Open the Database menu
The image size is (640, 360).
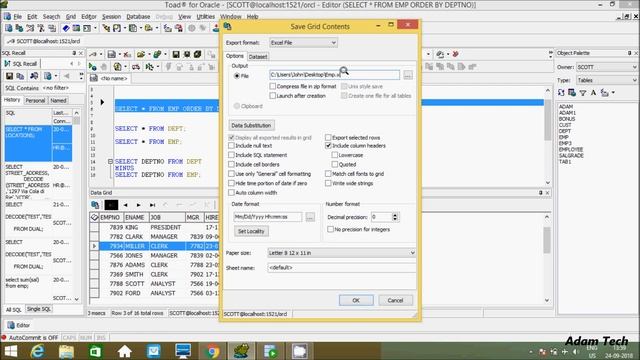(138, 17)
